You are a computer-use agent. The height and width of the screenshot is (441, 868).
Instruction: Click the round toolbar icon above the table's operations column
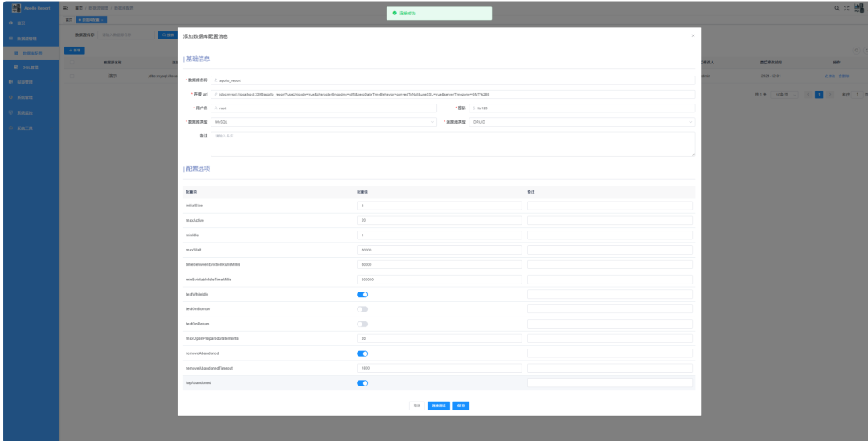point(857,51)
